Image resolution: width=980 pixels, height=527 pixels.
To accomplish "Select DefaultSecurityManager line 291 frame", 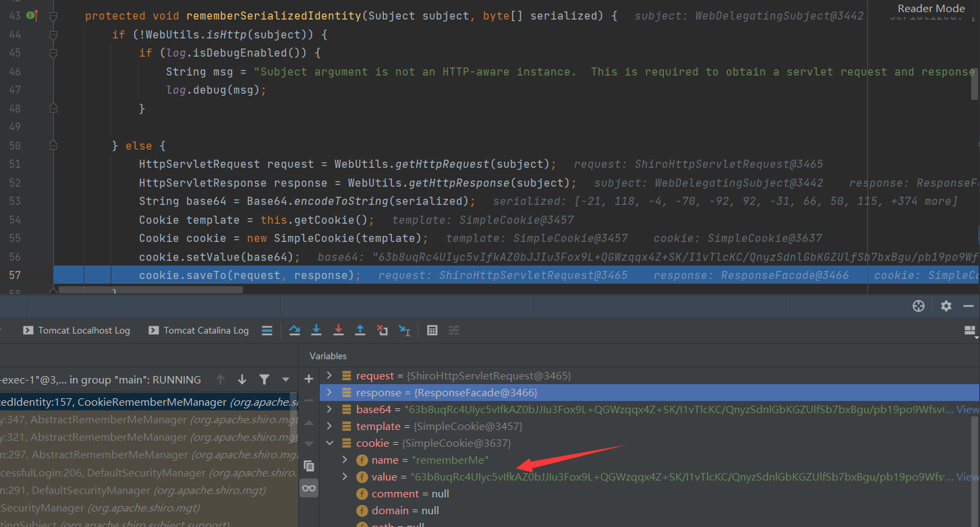I will [x=148, y=490].
